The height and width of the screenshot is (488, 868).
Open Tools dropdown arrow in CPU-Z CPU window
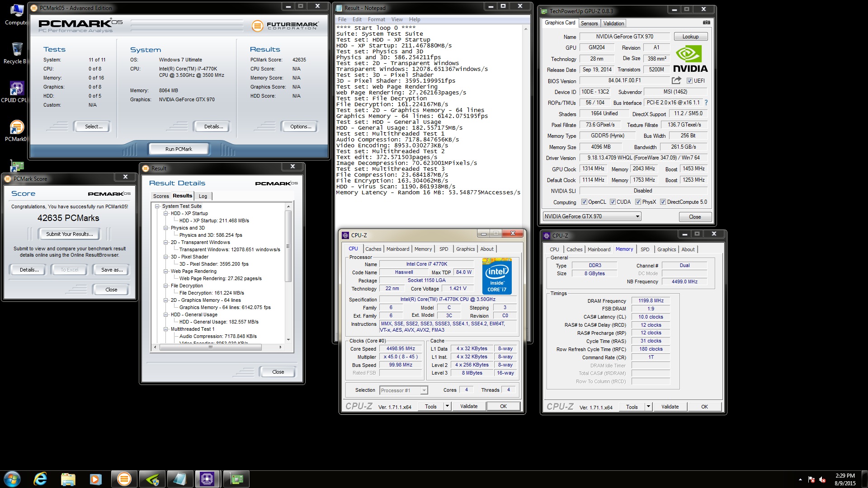coord(447,406)
